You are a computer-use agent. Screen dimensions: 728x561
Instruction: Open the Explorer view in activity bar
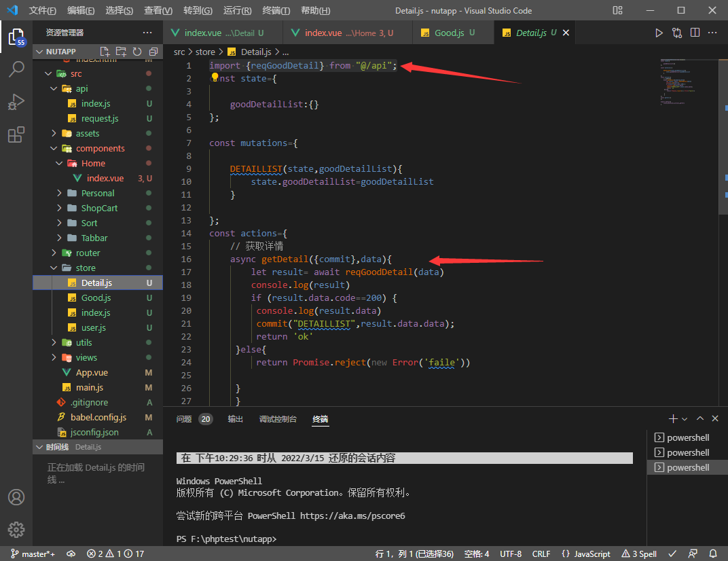tap(16, 37)
